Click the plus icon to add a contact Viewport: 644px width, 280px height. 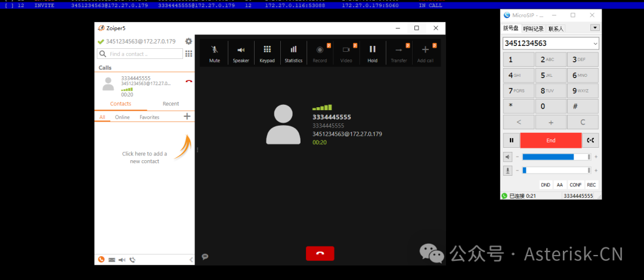[187, 117]
